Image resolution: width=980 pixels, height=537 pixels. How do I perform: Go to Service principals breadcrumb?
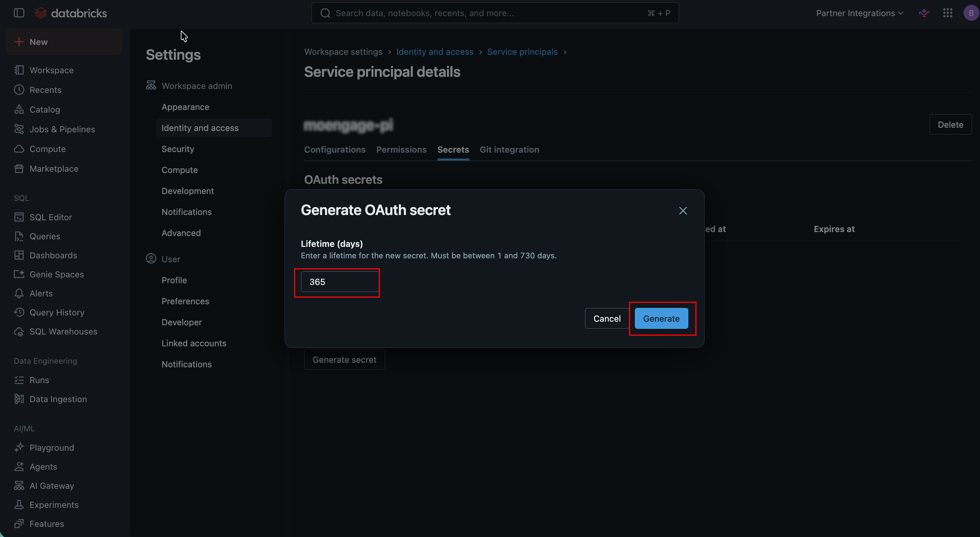click(522, 52)
